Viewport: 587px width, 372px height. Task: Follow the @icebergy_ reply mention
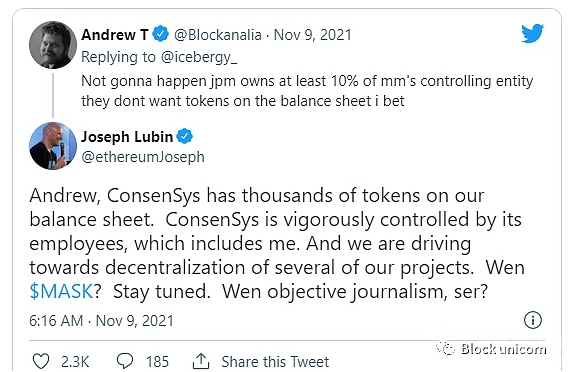click(x=199, y=57)
